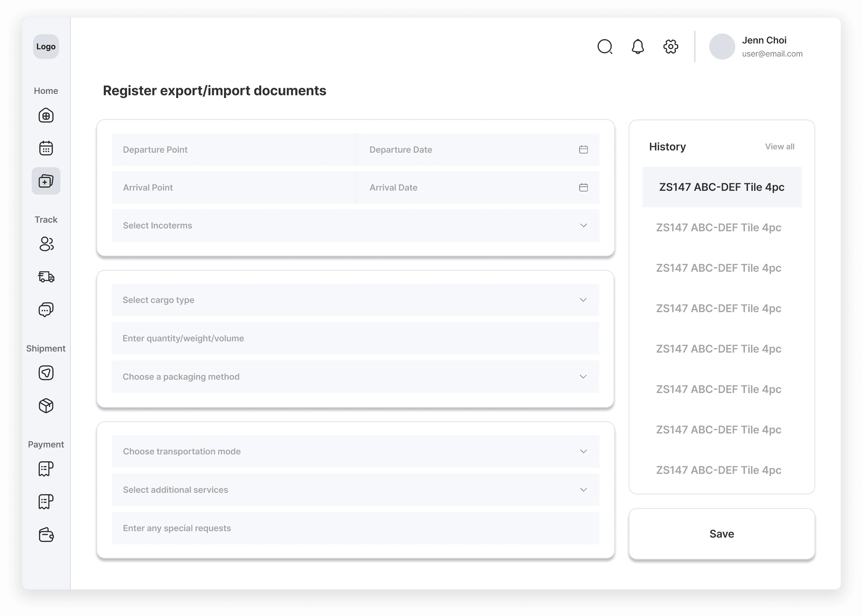The image size is (863, 616).
Task: Click the Logo in the sidebar
Action: pyautogui.click(x=46, y=47)
